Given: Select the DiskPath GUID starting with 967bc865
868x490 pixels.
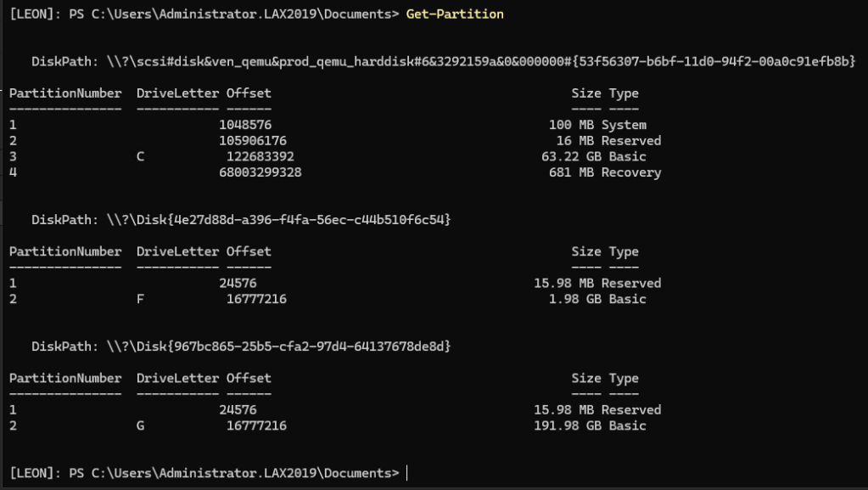Looking at the screenshot, I should 309,346.
